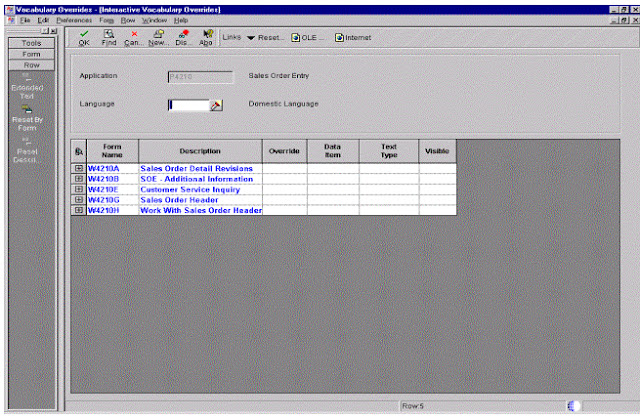Select Sales Order Header description
This screenshot has width=640, height=420.
200,200
